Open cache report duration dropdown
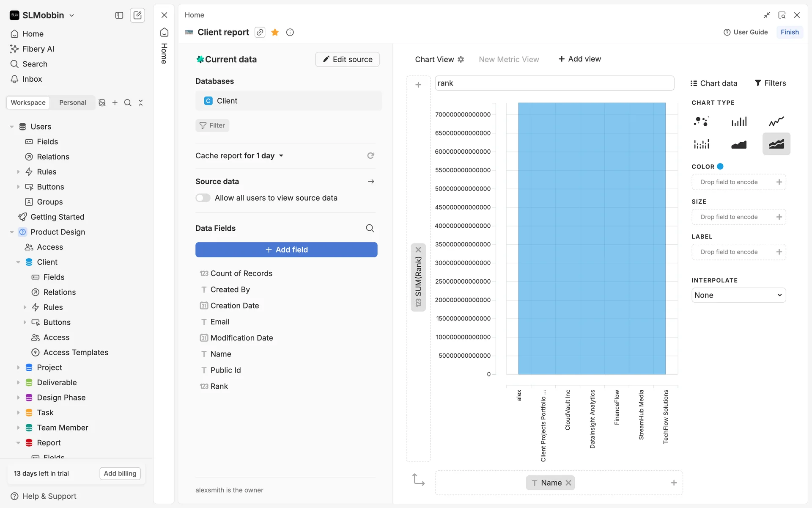This screenshot has height=508, width=812. tap(281, 156)
